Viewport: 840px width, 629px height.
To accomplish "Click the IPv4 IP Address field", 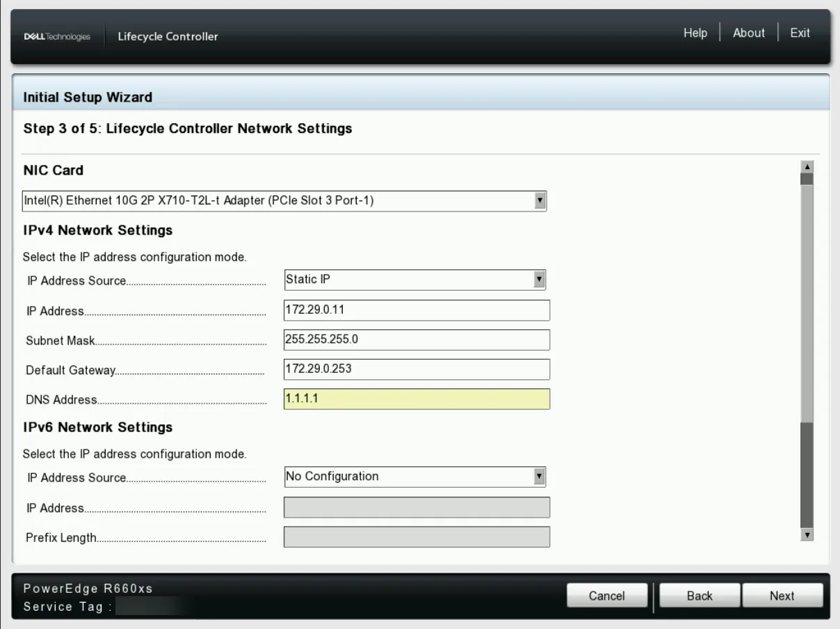I will tap(417, 310).
